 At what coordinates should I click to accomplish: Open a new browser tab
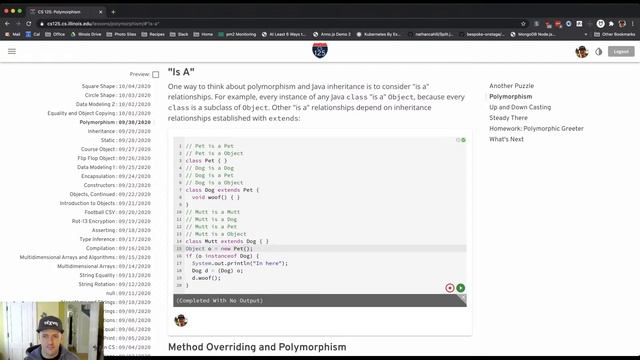tap(113, 12)
